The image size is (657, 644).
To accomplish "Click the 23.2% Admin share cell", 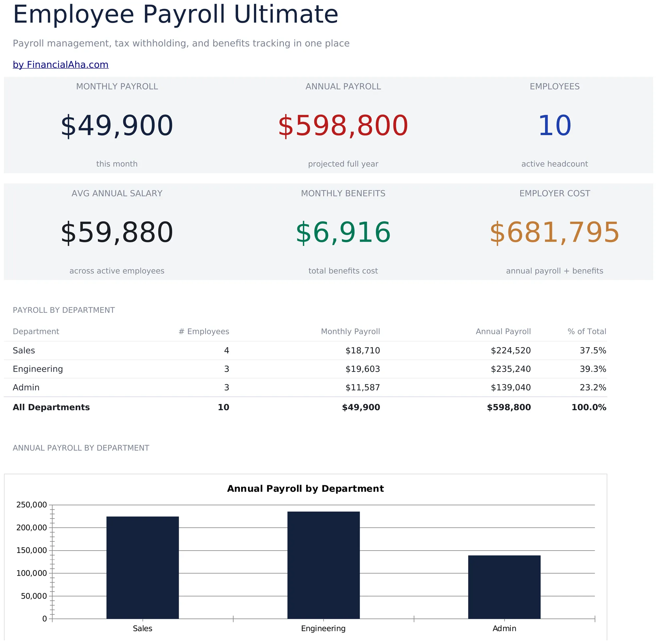I will [594, 388].
